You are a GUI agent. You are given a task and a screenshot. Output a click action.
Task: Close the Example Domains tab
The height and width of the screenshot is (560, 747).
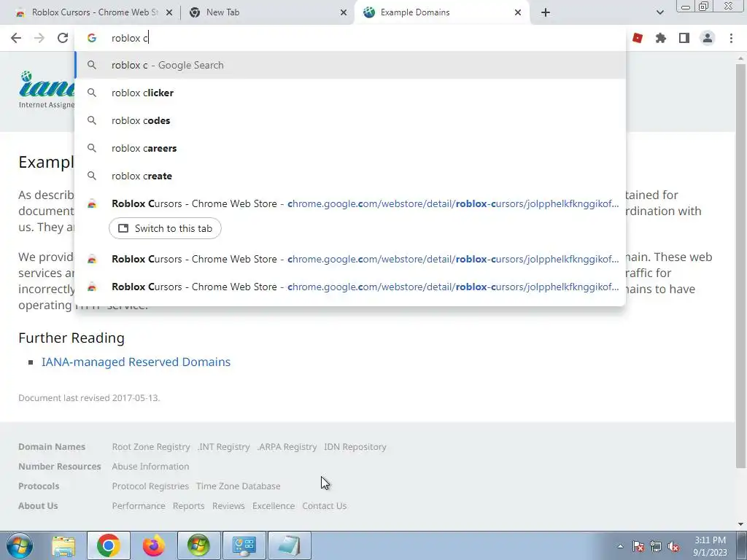point(518,12)
